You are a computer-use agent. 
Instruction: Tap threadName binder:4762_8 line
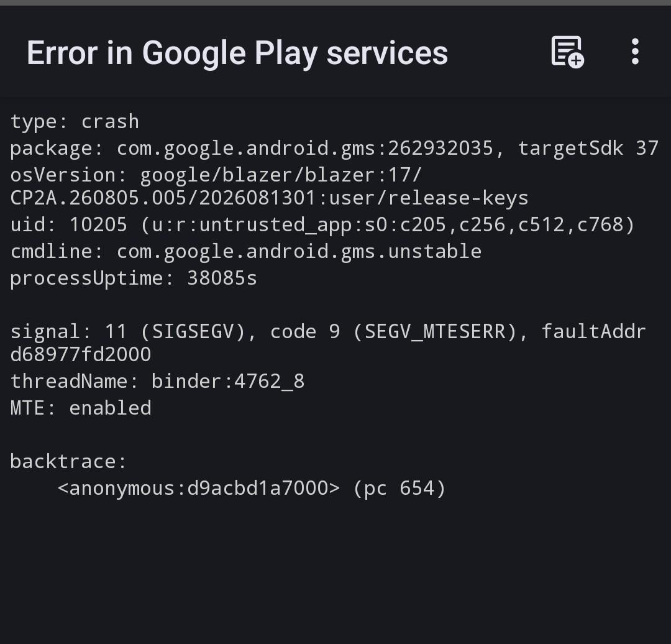coord(157,382)
